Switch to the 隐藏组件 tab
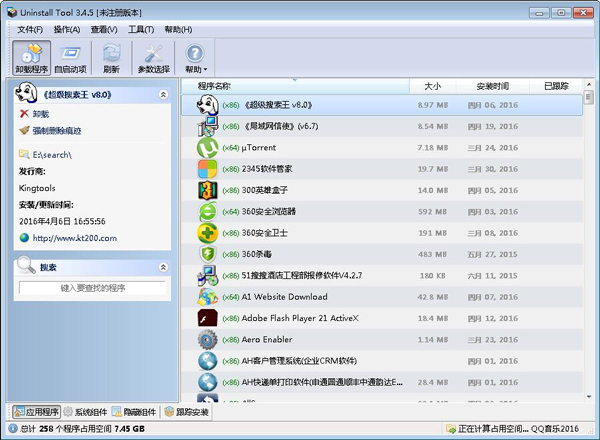Screen dimensions: 600x440 [135, 411]
